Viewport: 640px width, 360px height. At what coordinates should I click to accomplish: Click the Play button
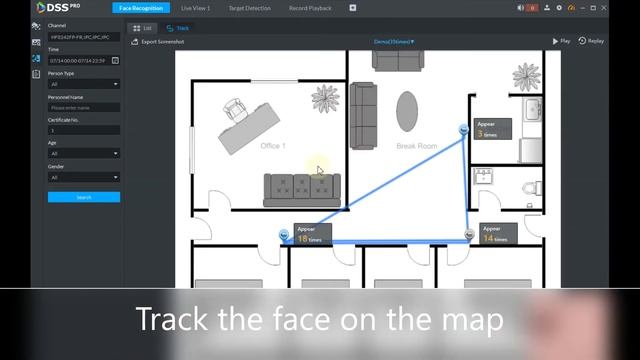(x=561, y=41)
